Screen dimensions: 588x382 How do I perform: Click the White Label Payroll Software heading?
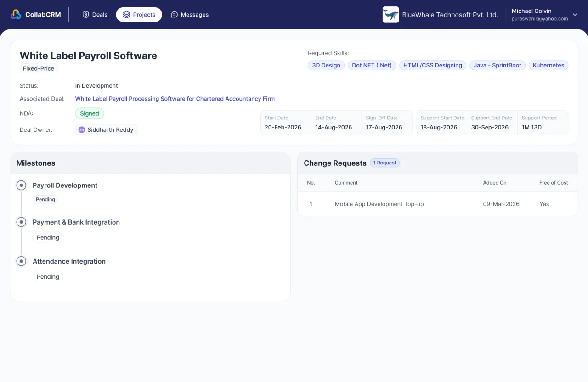pyautogui.click(x=88, y=56)
